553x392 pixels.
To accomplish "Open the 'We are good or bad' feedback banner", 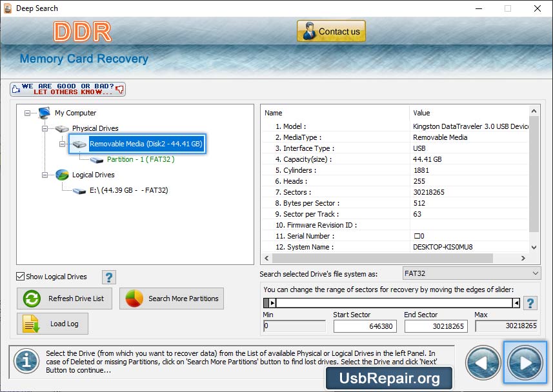I will click(68, 89).
